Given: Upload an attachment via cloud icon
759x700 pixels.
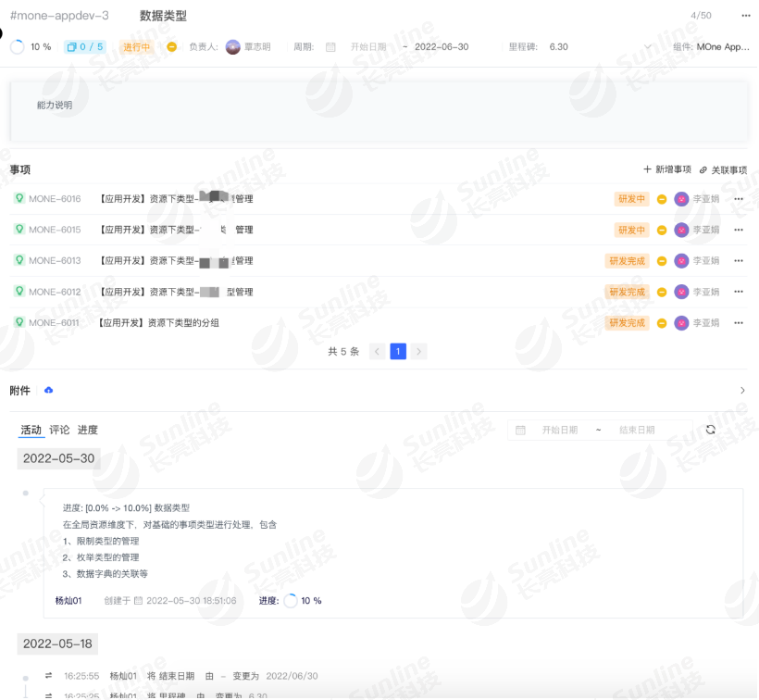Looking at the screenshot, I should 48,390.
